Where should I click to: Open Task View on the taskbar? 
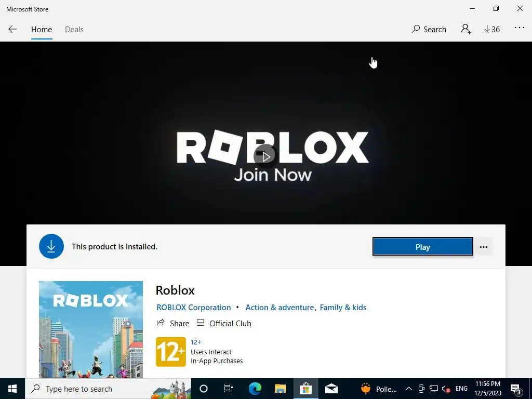(229, 389)
